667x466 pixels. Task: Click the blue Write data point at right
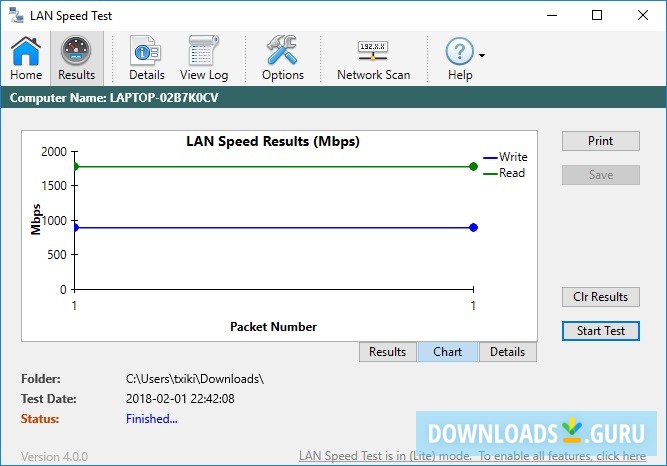coord(473,228)
